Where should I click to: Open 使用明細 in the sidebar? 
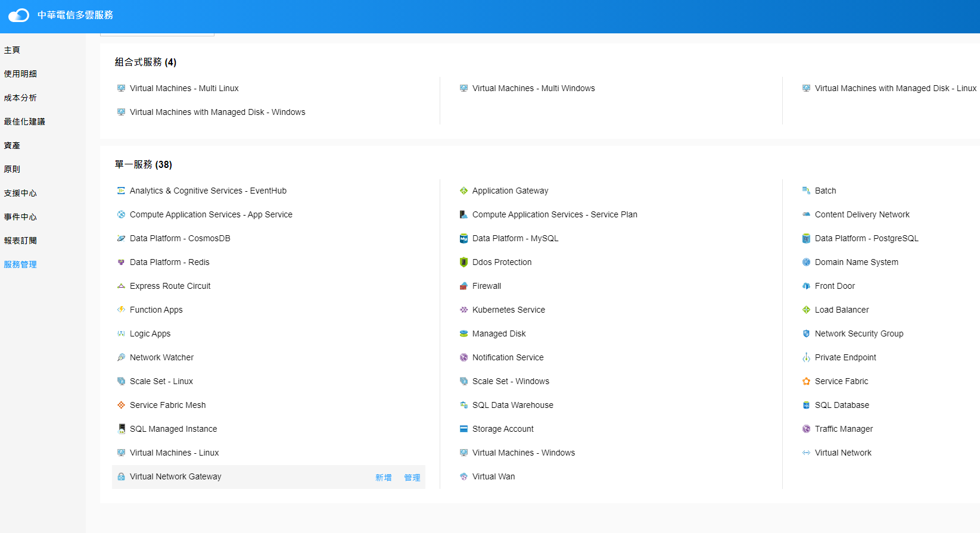tap(20, 74)
